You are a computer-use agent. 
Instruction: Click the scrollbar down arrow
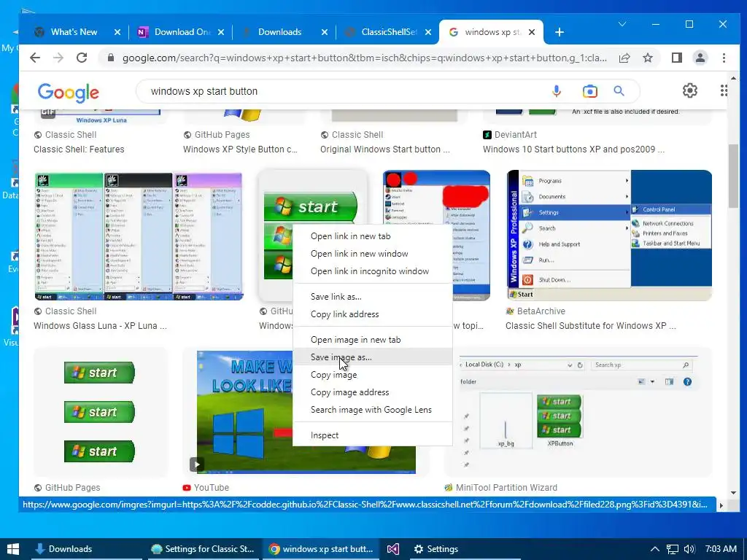tap(733, 494)
